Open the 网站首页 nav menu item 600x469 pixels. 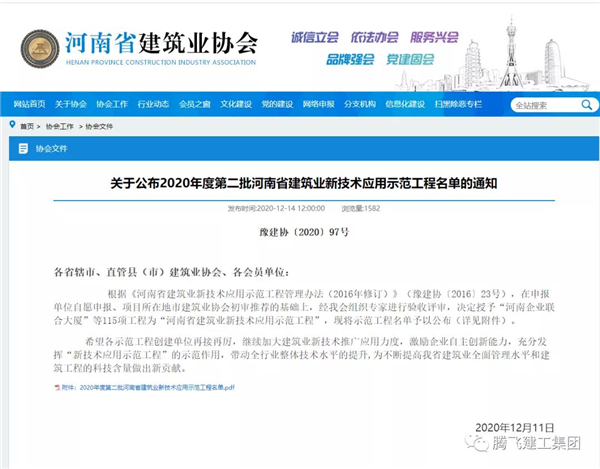(x=29, y=104)
